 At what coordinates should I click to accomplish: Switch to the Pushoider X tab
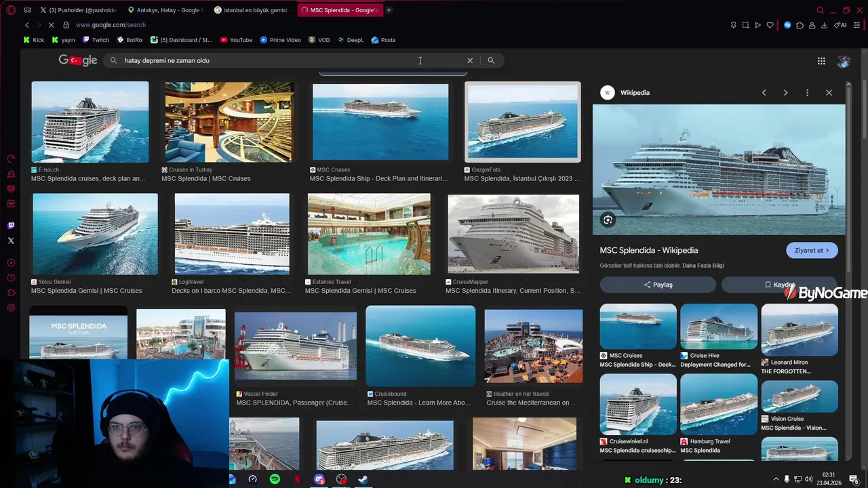(78, 10)
